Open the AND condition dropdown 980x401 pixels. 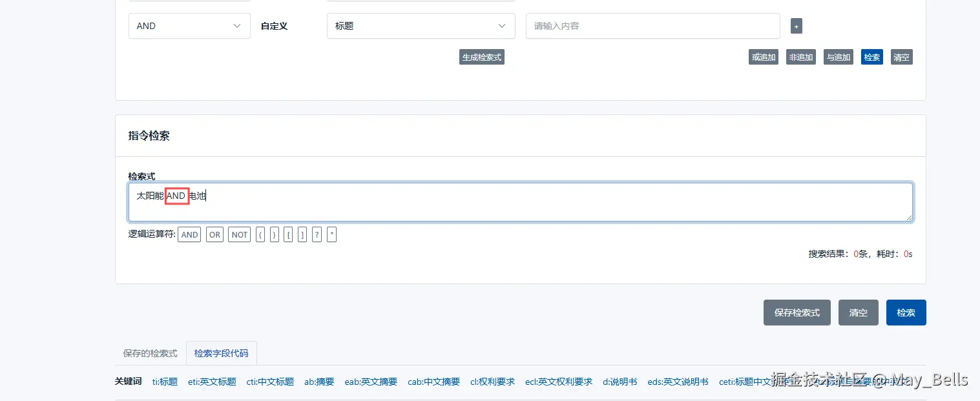(x=189, y=26)
